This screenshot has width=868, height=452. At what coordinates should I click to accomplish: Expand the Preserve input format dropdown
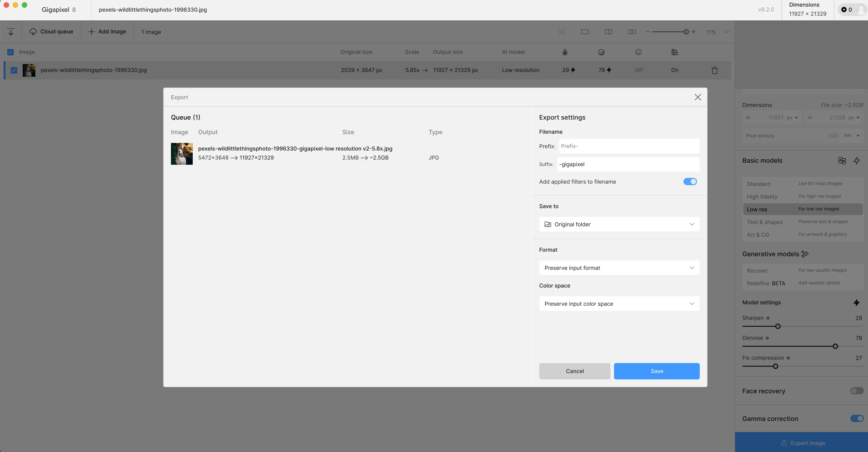(x=619, y=268)
